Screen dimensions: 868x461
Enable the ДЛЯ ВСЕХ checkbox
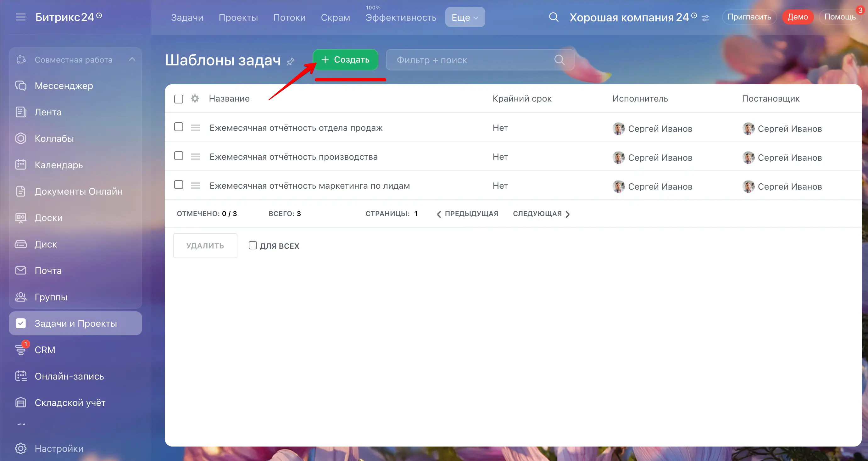[x=253, y=245]
